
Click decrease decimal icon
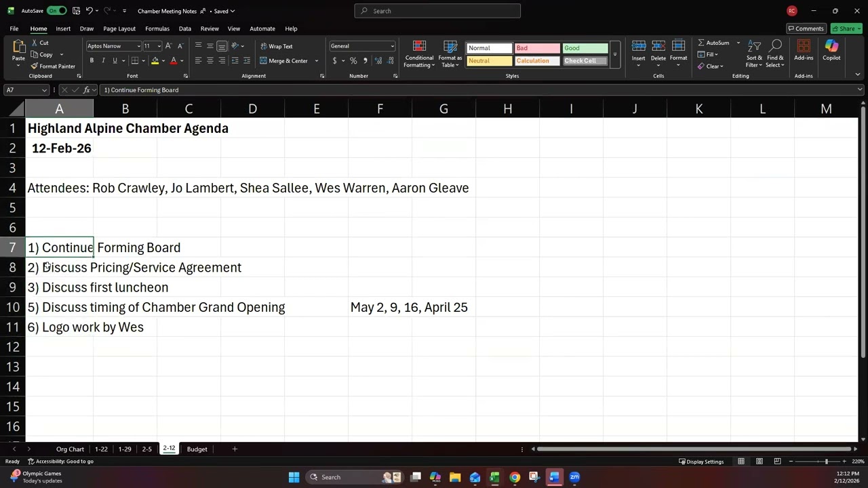(390, 60)
